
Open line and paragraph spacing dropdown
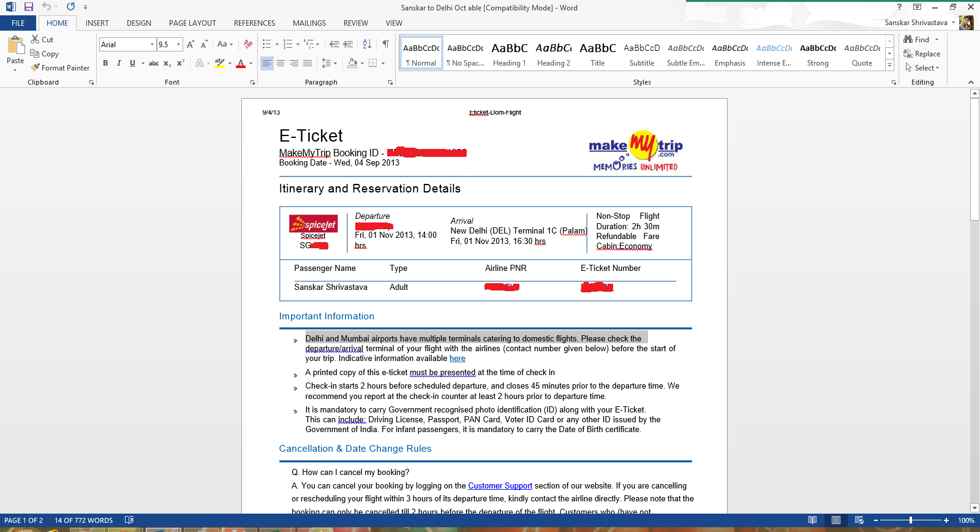click(329, 63)
